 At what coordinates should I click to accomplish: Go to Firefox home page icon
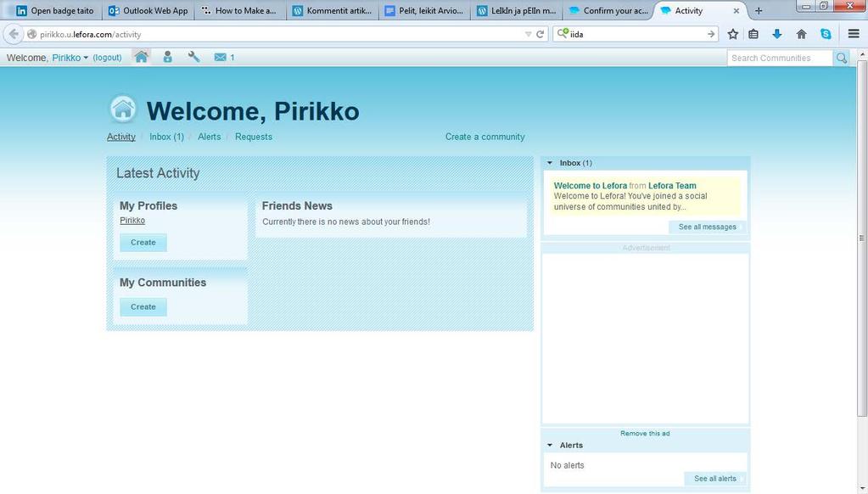[x=801, y=34]
